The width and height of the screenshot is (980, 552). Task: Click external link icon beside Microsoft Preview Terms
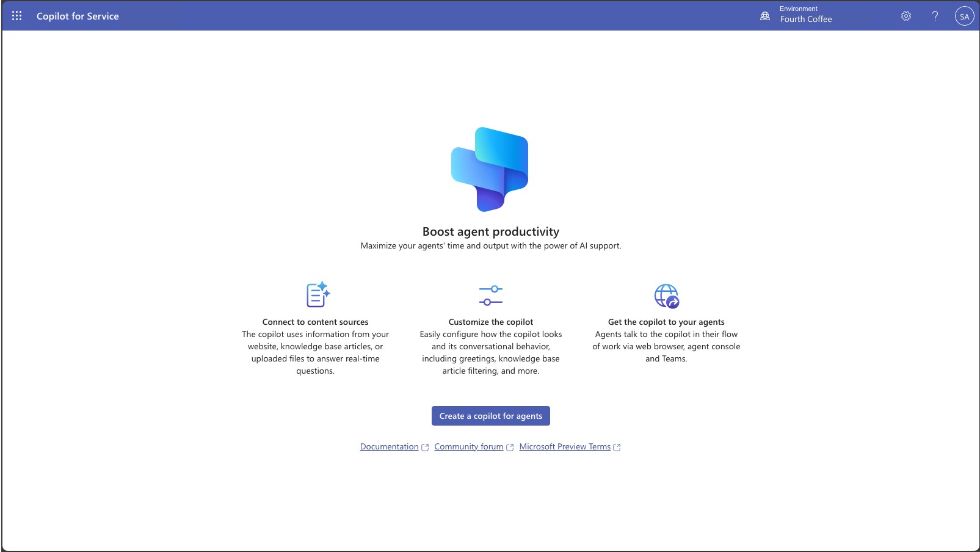617,448
